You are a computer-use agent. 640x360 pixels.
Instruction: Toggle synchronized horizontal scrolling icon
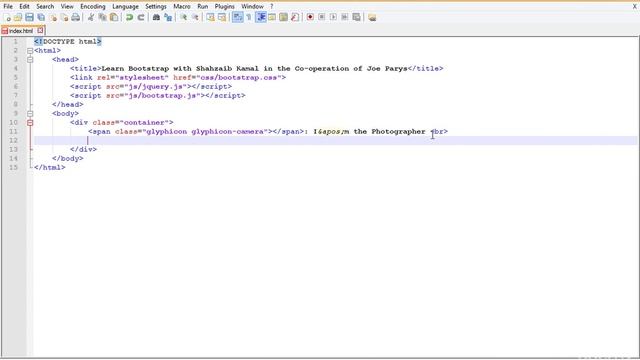[222, 17]
